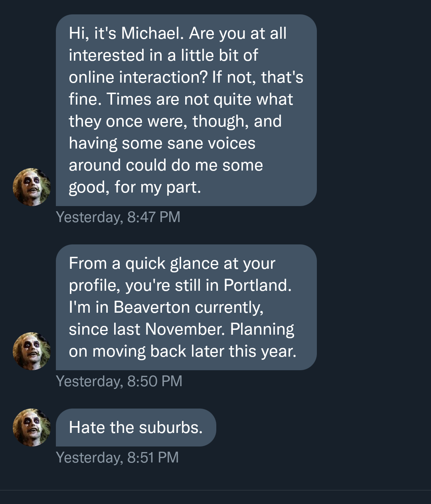Screen dimensions: 431x504
Task: Select the message bubble starting "Hi, it's Michael"
Action: [186, 110]
